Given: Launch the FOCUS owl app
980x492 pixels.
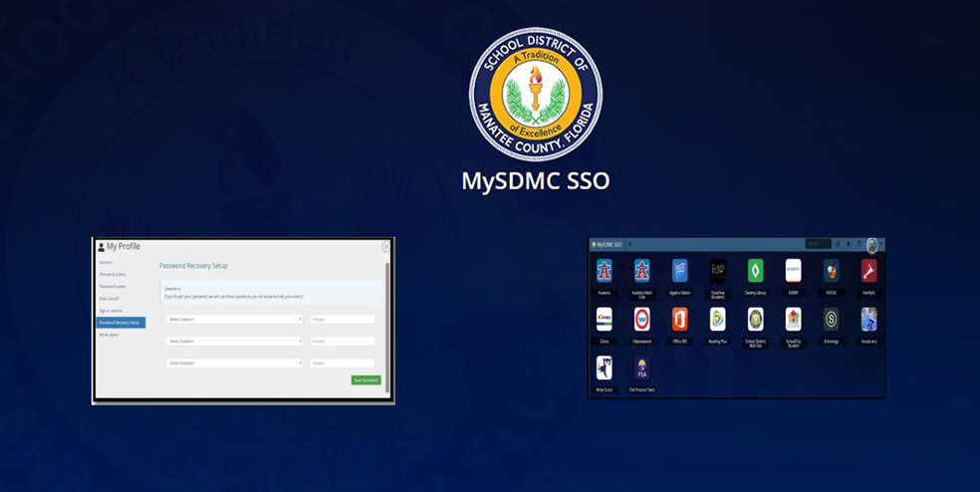Looking at the screenshot, I should pos(831,271).
